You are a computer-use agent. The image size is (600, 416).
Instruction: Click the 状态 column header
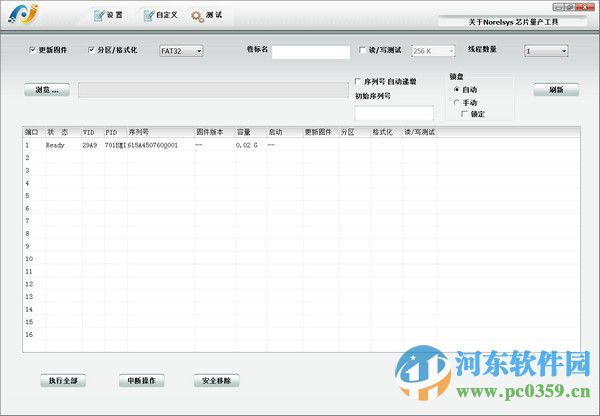click(x=63, y=132)
